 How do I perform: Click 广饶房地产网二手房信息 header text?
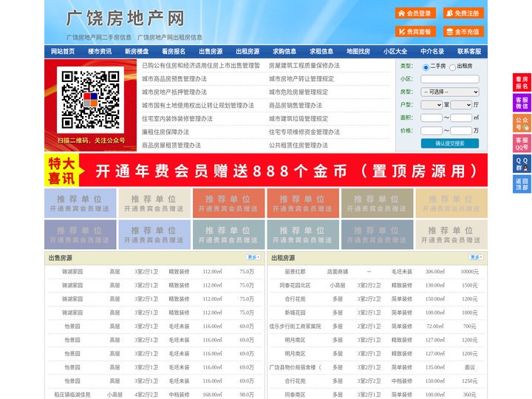[99, 38]
